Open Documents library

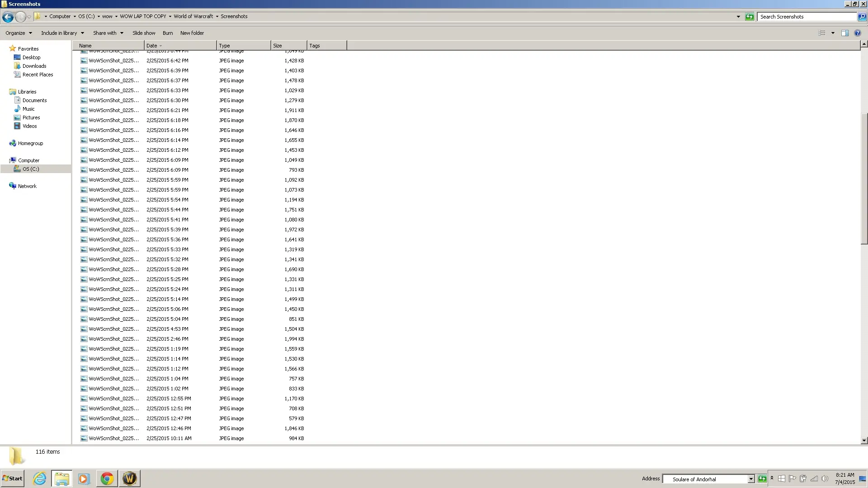34,100
